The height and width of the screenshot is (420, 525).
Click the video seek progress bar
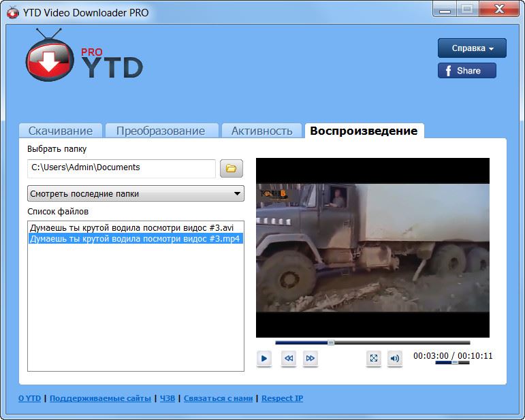(x=372, y=342)
